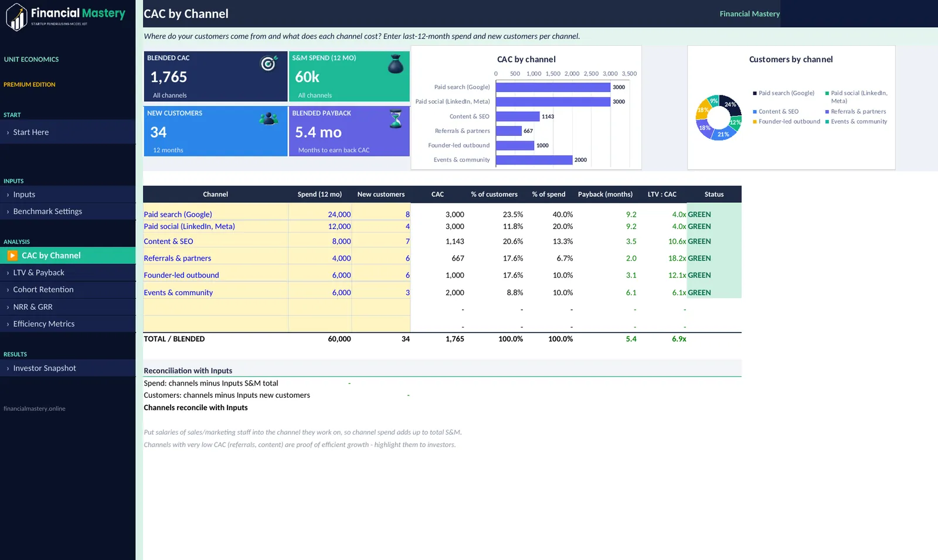The height and width of the screenshot is (560, 938).
Task: Click the Spend (12 mo) column header
Action: [320, 194]
